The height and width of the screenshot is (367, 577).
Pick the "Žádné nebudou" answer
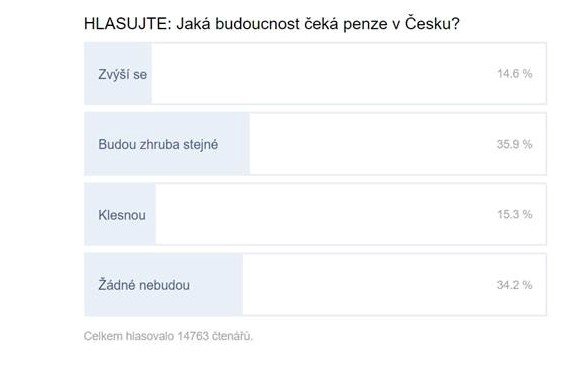pyautogui.click(x=315, y=285)
